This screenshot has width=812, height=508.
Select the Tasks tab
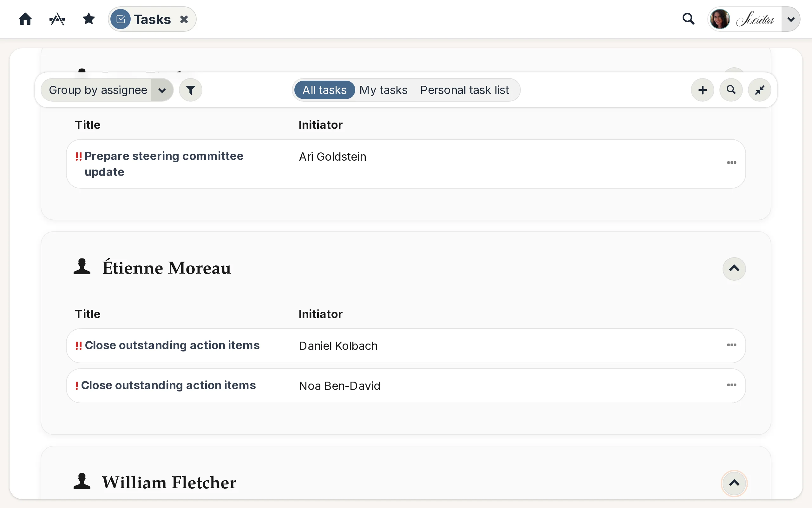pyautogui.click(x=152, y=19)
